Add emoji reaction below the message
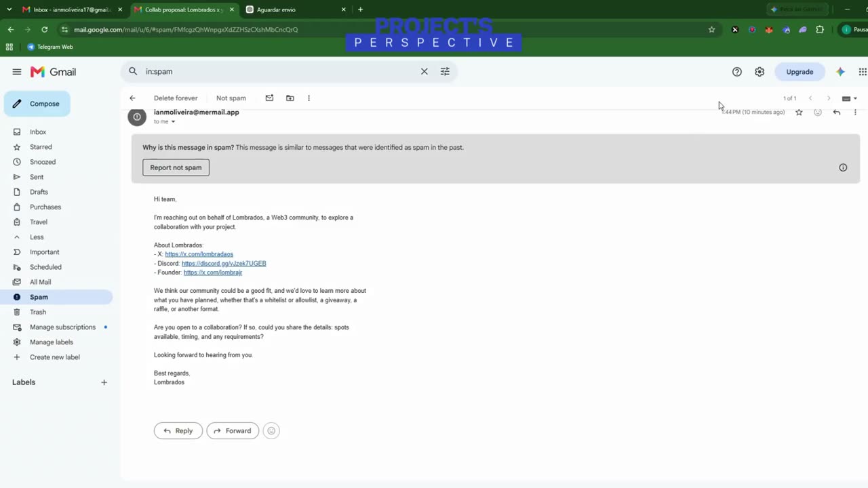This screenshot has height=488, width=868. pos(271,430)
